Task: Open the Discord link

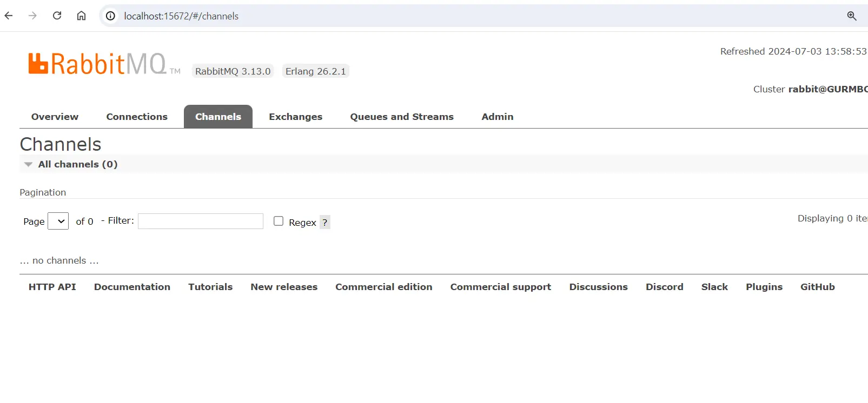Action: point(665,287)
